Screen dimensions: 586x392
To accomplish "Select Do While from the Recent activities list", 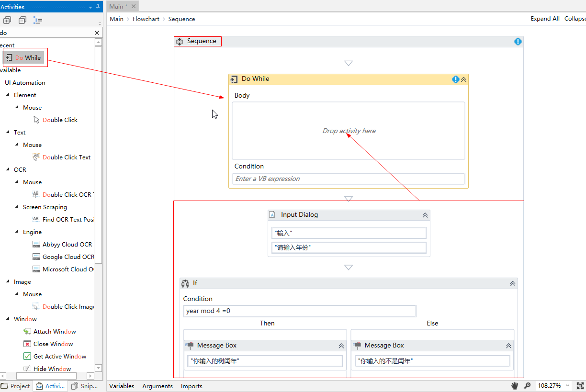I will coord(25,57).
